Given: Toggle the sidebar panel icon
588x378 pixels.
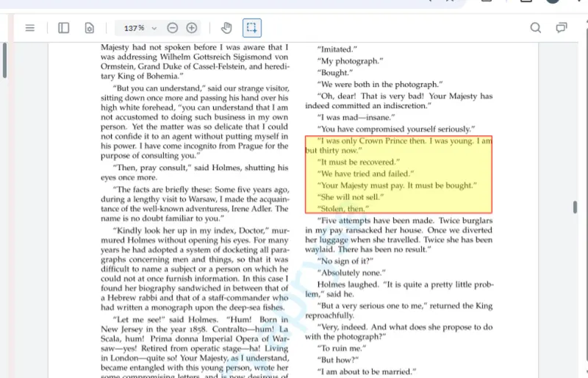Looking at the screenshot, I should pyautogui.click(x=63, y=28).
